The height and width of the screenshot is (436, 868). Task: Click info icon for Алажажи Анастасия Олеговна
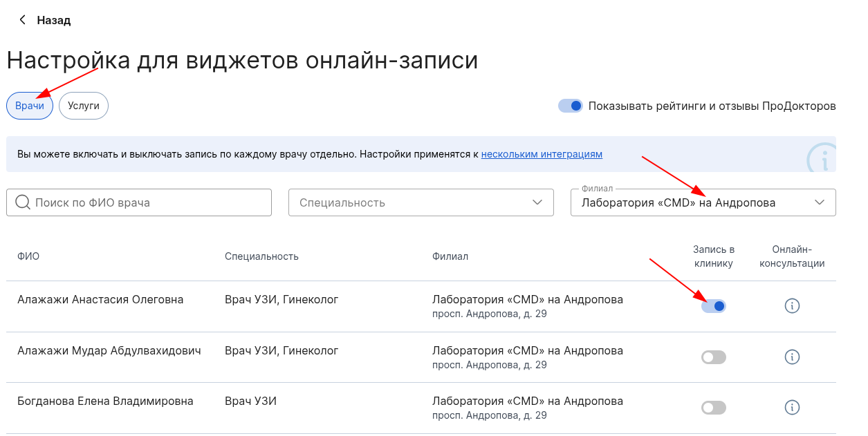[792, 306]
